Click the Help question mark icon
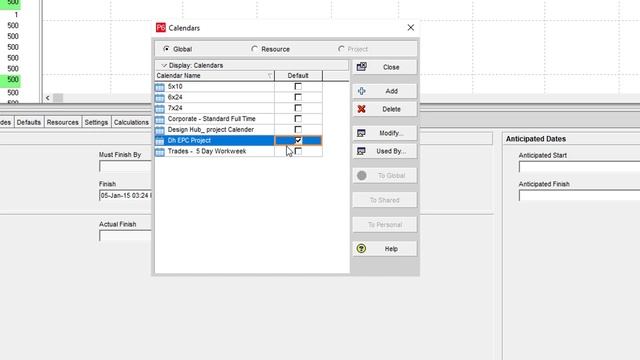This screenshot has width=640, height=360. (361, 248)
